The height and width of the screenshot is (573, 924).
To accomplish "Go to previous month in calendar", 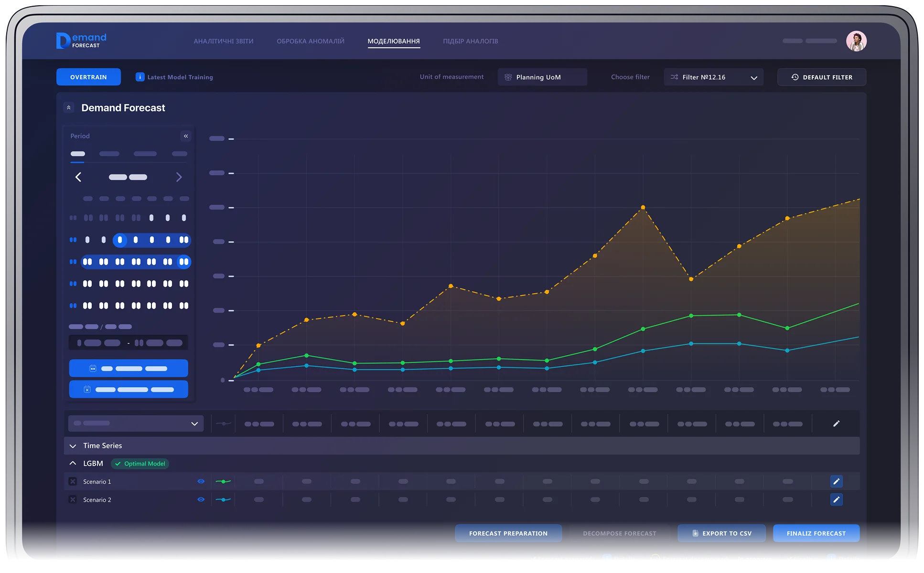I will click(78, 177).
